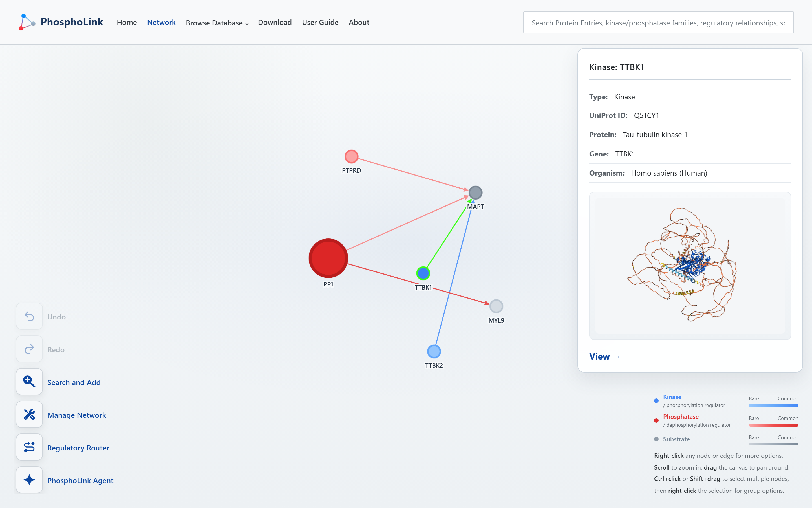Screen dimensions: 812x508
Task: Open the Regulatory Router icon
Action: click(x=29, y=447)
